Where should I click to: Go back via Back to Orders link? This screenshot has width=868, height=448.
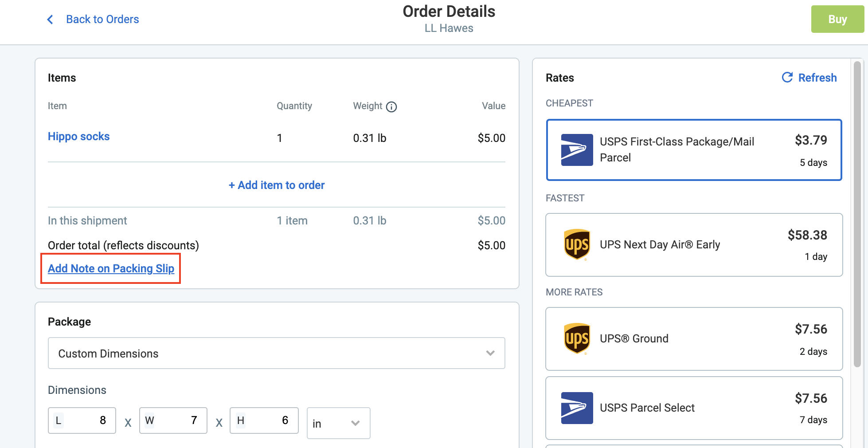click(102, 20)
